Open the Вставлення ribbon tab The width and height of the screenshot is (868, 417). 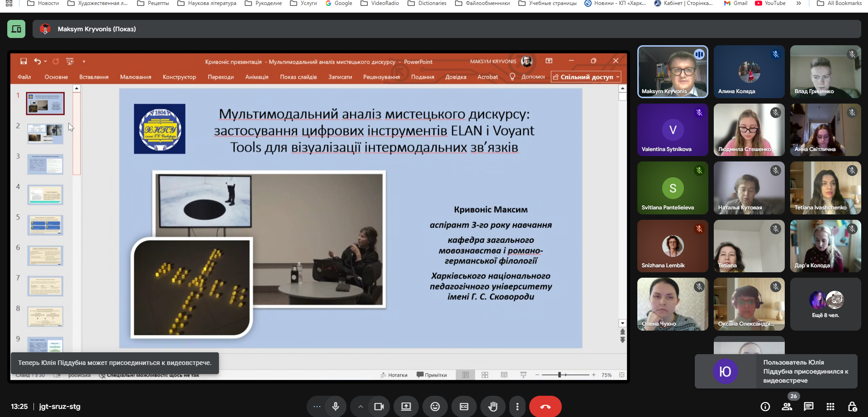click(94, 77)
